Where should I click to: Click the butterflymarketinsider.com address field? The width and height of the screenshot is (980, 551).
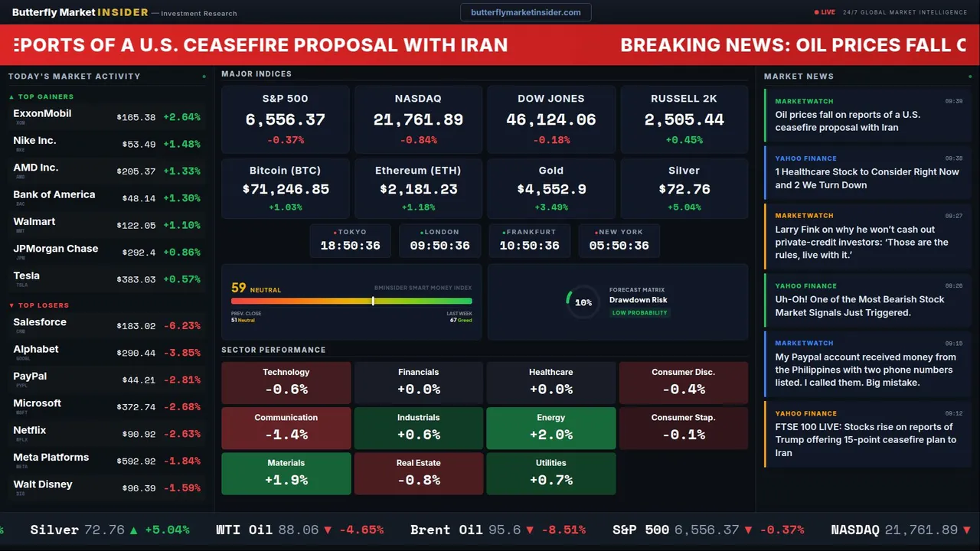coord(526,12)
